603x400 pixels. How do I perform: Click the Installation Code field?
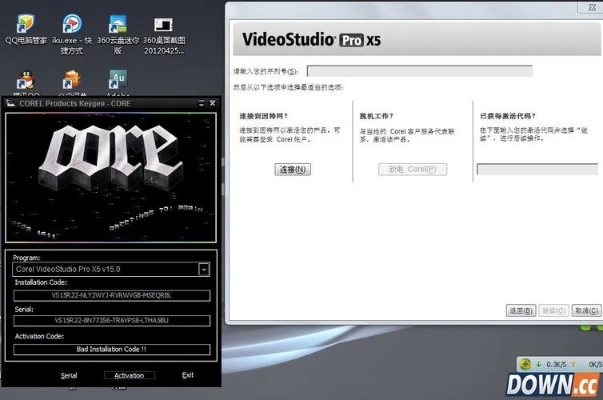[112, 295]
